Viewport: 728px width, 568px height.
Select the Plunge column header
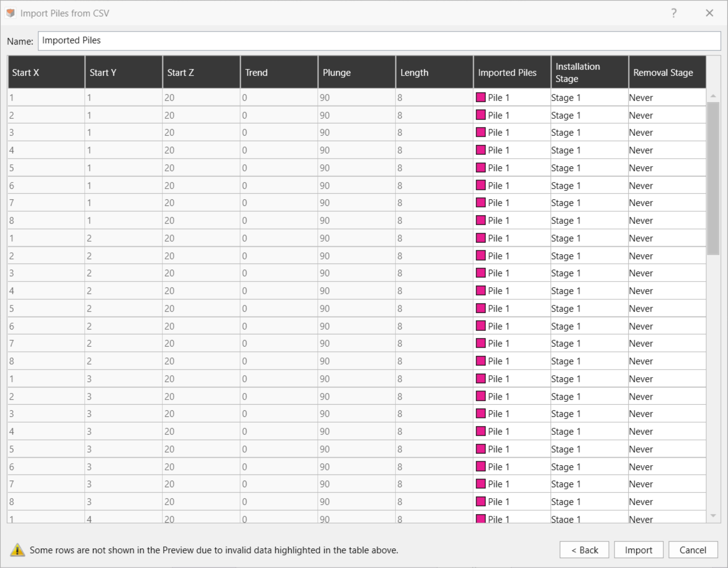point(357,72)
